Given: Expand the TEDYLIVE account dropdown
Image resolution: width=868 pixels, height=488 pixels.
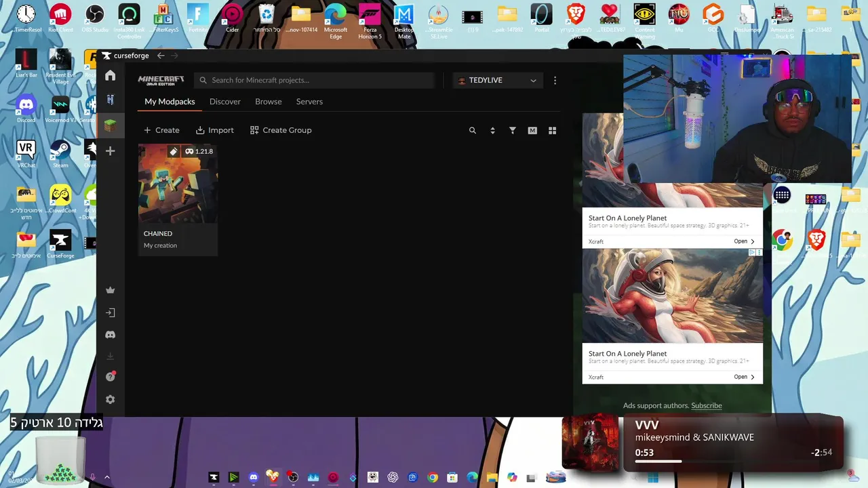Looking at the screenshot, I should tap(497, 80).
